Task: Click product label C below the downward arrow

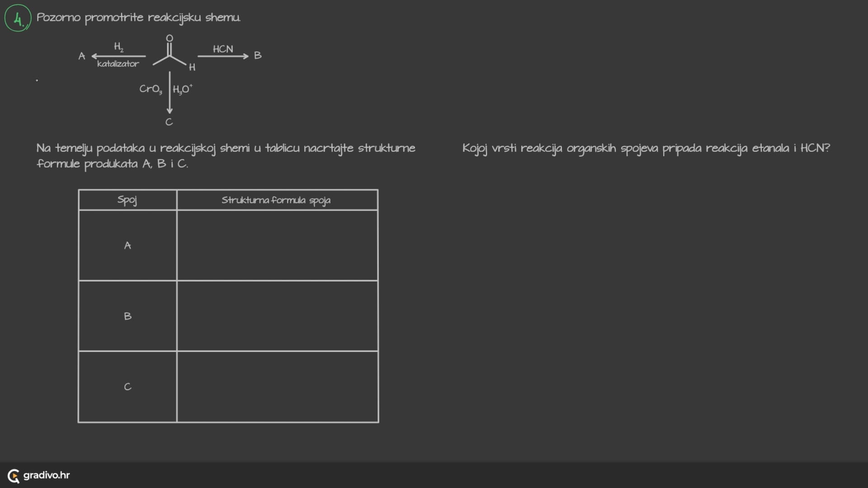Action: 169,122
